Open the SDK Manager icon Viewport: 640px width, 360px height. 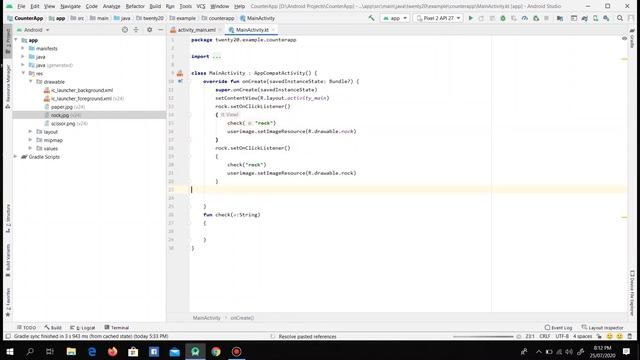pyautogui.click(x=607, y=18)
